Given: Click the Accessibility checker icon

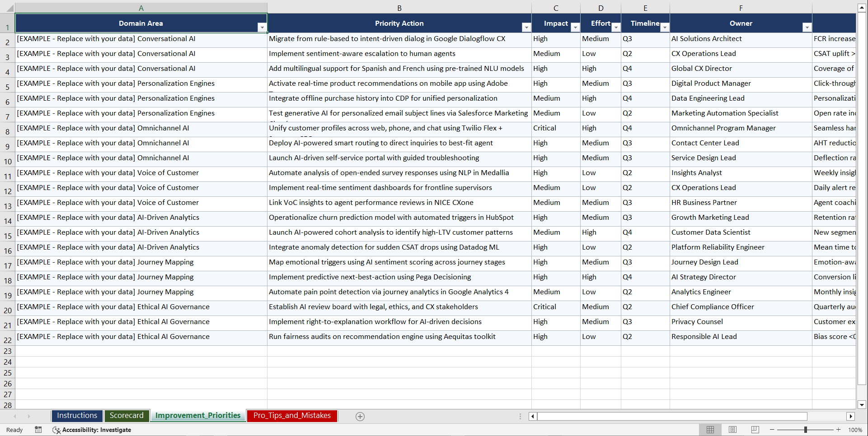Looking at the screenshot, I should (56, 430).
